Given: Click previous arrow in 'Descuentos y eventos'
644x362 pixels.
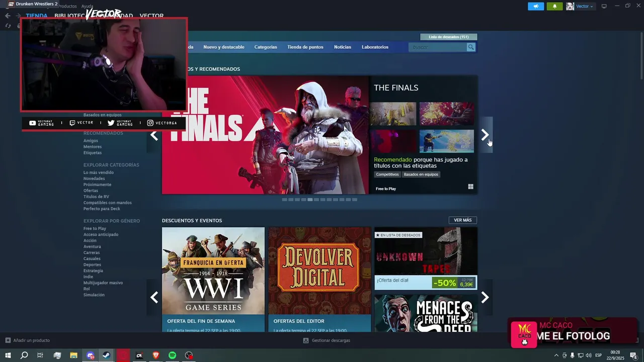Looking at the screenshot, I should tap(154, 298).
